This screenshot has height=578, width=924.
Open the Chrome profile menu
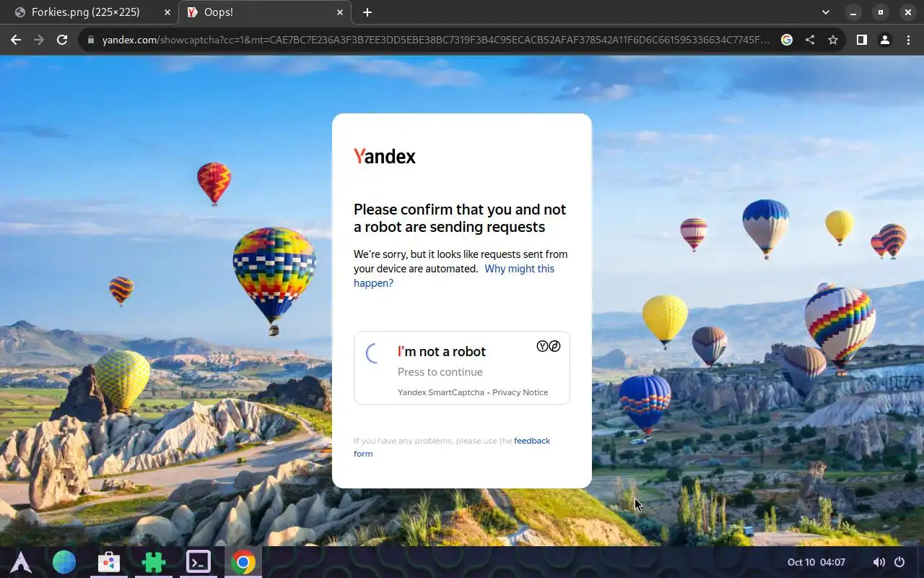pos(885,40)
